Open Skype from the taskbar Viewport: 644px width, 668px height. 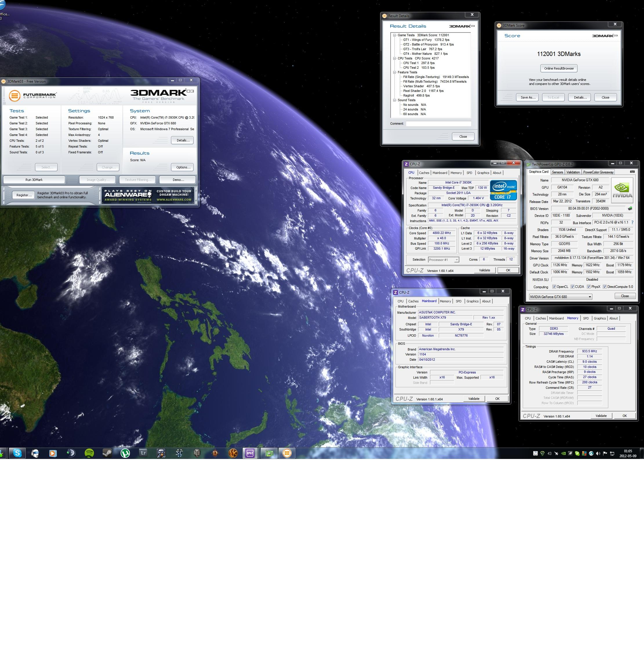click(x=17, y=453)
